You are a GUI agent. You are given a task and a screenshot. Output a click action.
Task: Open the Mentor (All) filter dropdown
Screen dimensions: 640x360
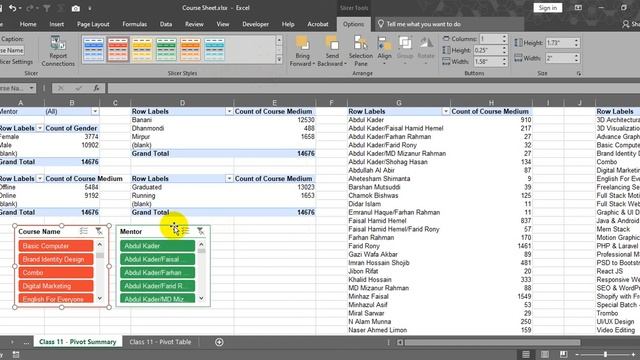[95, 111]
